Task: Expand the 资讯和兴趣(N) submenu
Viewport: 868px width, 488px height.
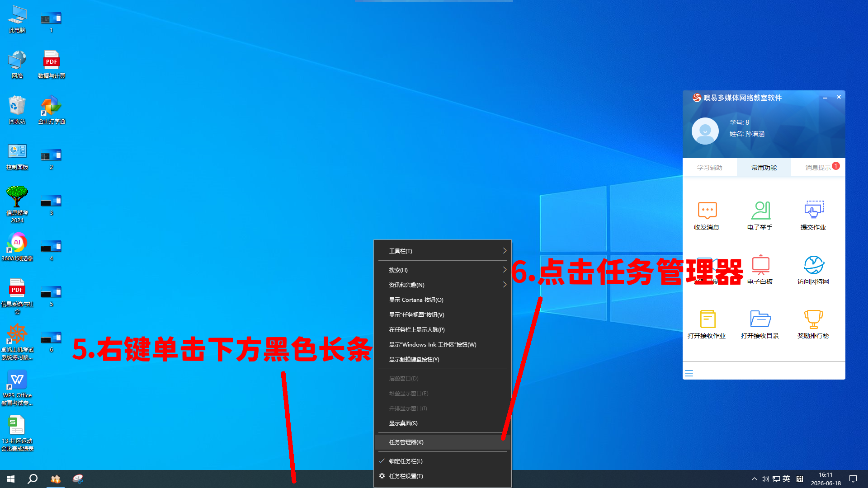Action: [443, 285]
